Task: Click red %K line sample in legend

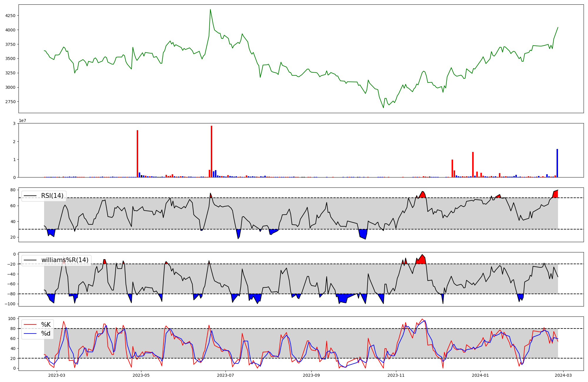Action: pos(30,325)
